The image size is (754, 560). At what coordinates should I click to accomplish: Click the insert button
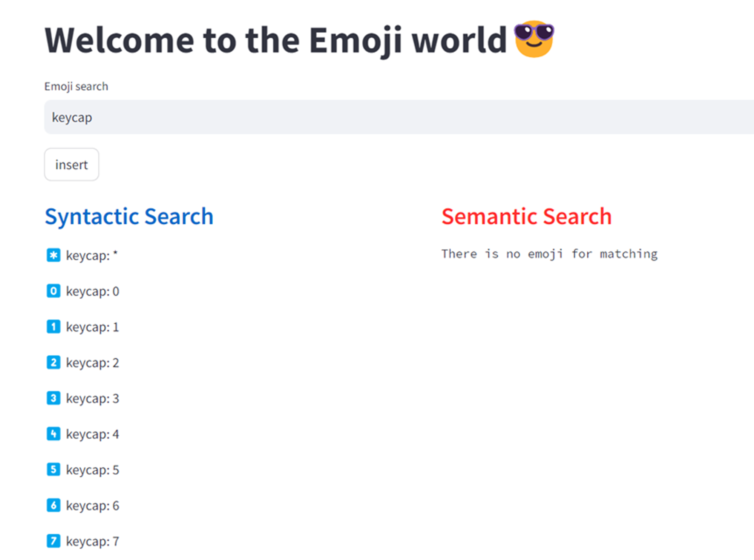pyautogui.click(x=72, y=164)
